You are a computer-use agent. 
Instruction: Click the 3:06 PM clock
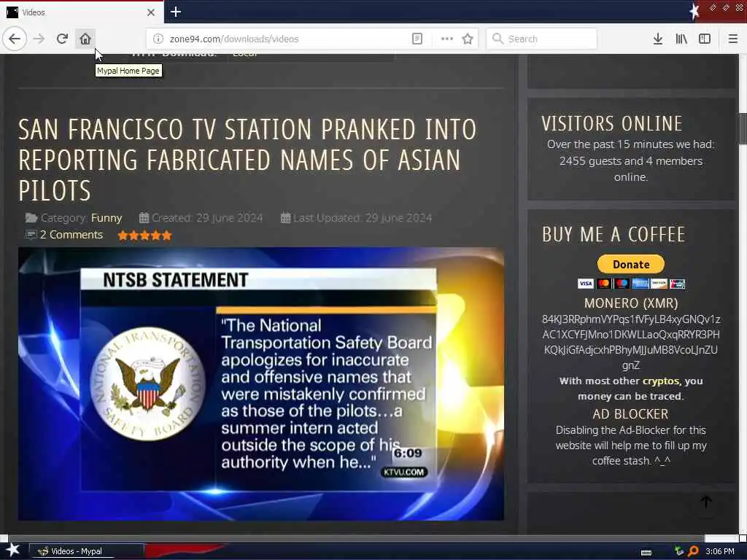coord(720,551)
